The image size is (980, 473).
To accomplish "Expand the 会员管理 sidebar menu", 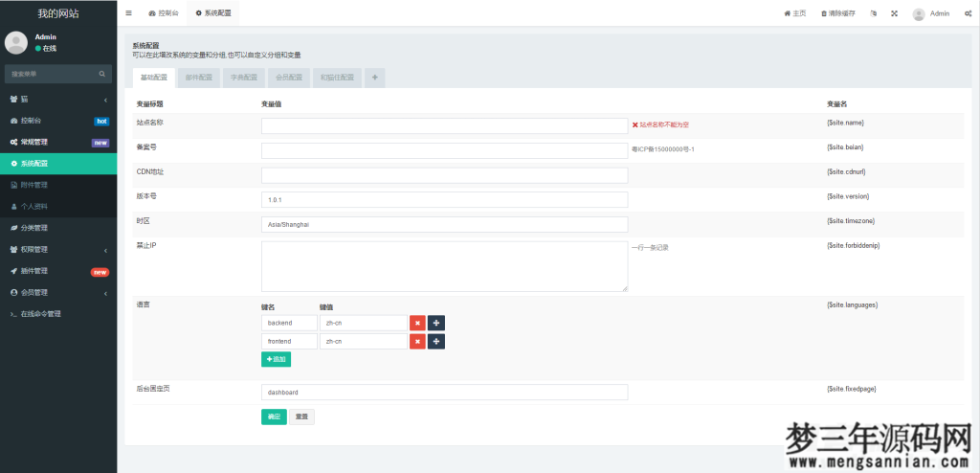I will pyautogui.click(x=57, y=292).
